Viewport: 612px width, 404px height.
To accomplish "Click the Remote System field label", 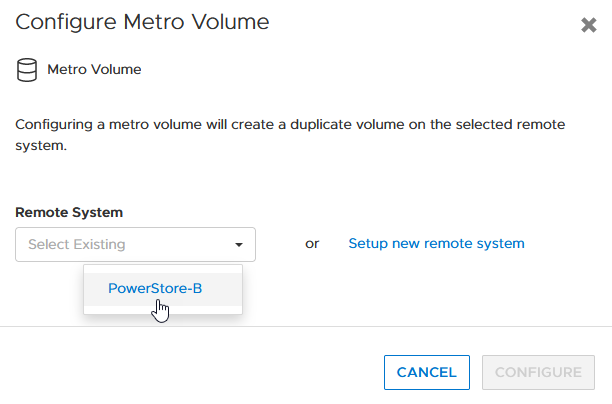I will tap(69, 212).
